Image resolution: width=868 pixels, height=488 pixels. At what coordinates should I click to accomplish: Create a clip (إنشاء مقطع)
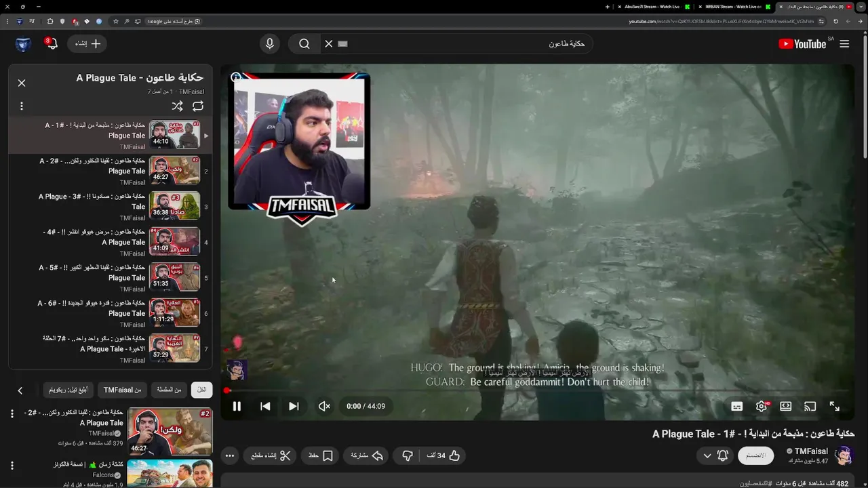[x=271, y=455]
